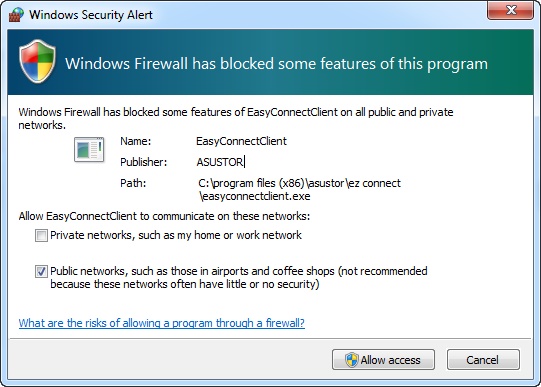541x387 pixels.
Task: Click the Windows Security Alert title text
Action: coord(91,15)
